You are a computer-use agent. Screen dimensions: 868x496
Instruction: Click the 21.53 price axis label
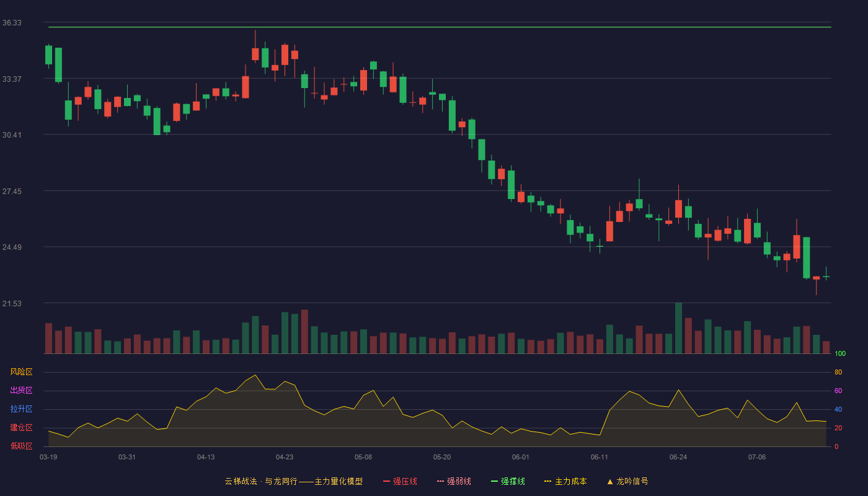12,304
